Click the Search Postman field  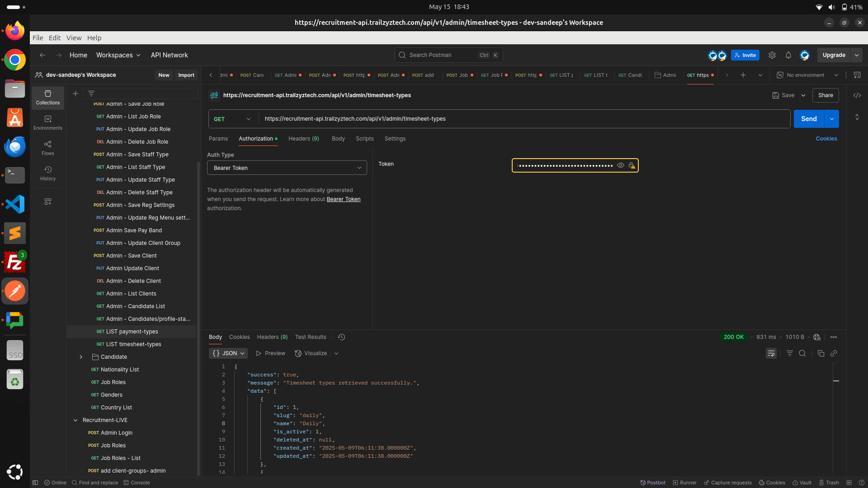448,55
